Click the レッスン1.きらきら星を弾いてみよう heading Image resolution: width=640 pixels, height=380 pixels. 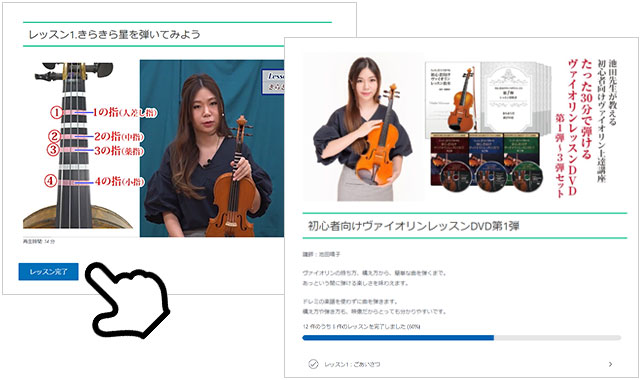click(x=114, y=34)
